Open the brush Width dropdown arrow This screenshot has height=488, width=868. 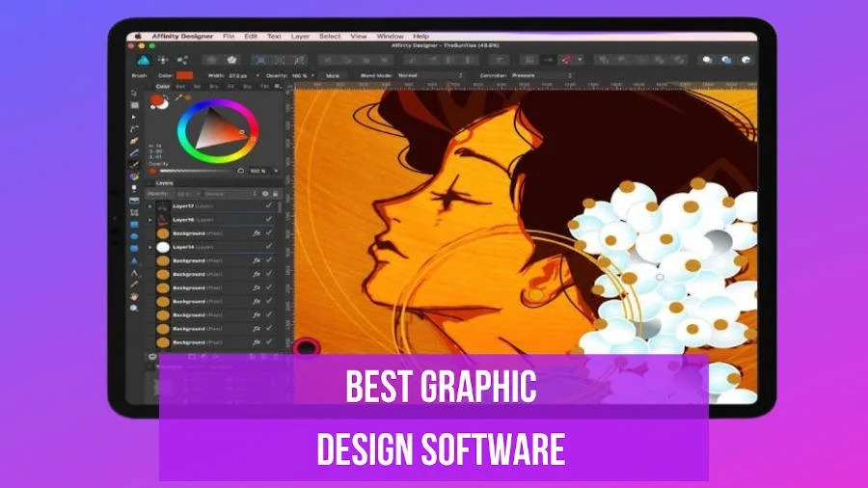(258, 75)
